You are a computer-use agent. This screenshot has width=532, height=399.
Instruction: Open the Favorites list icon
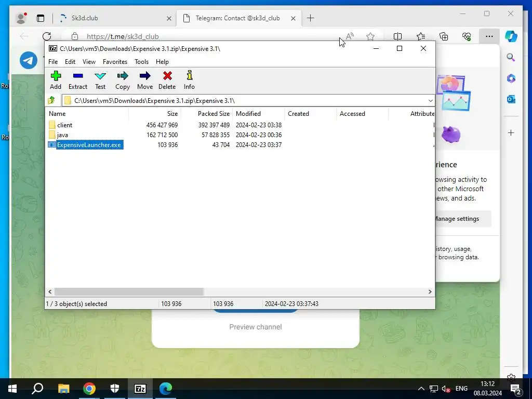pyautogui.click(x=421, y=36)
